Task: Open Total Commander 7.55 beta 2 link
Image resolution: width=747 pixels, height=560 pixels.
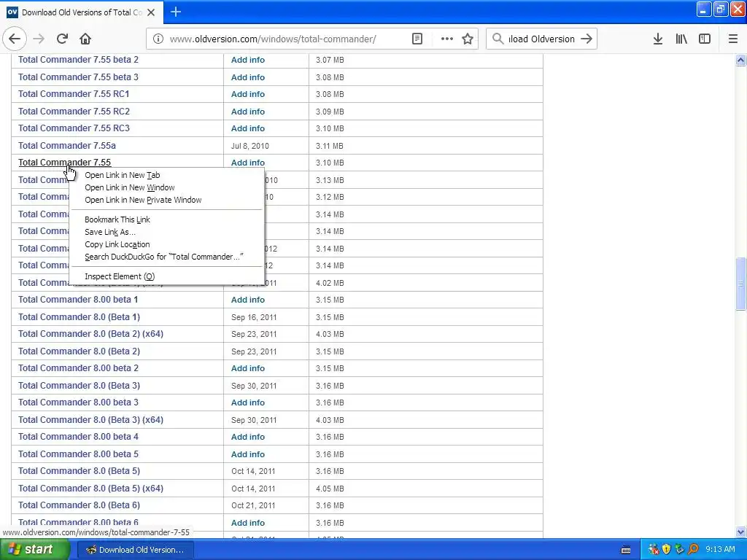Action: [x=78, y=60]
